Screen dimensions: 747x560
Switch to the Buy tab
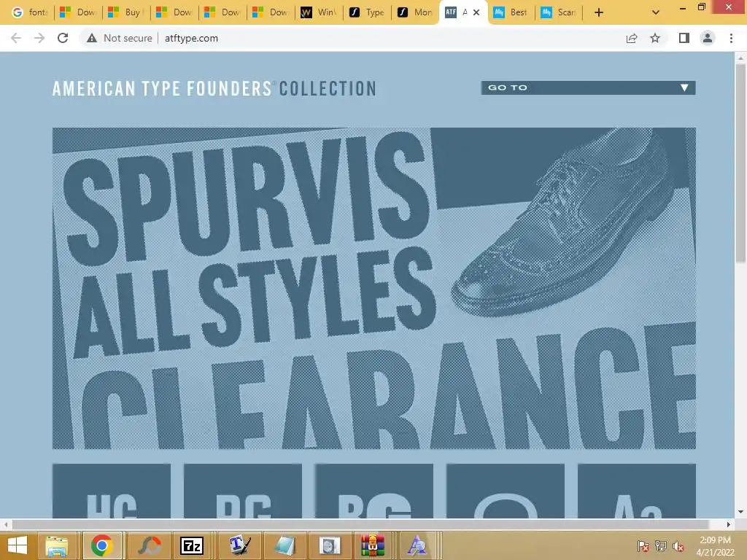click(x=125, y=12)
